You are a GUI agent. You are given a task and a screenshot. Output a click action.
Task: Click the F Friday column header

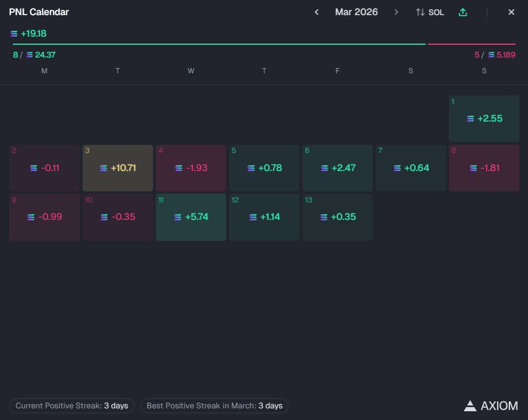[337, 71]
